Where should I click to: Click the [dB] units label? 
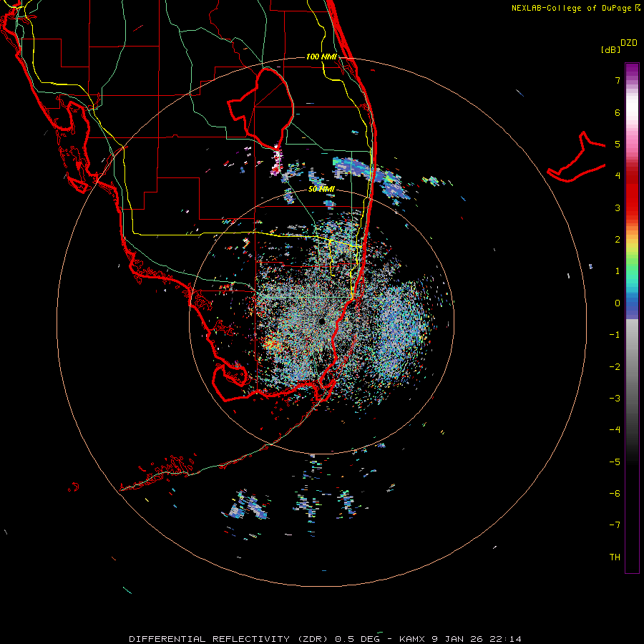[611, 49]
